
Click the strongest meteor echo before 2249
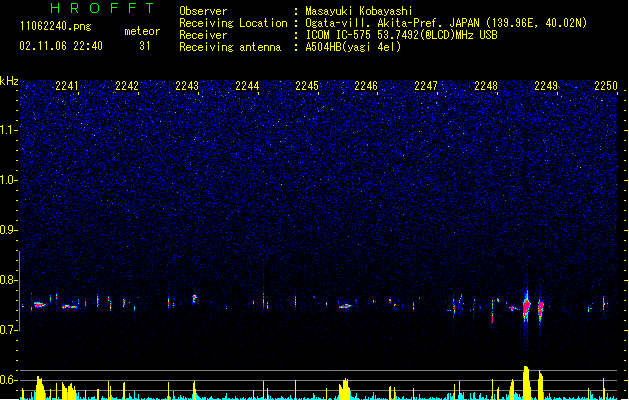pos(526,307)
